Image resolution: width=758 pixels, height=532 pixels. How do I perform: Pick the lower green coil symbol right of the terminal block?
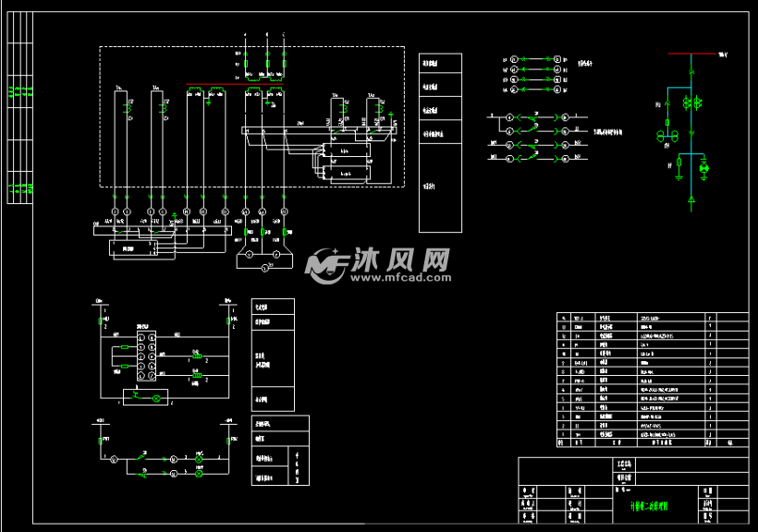pos(197,375)
